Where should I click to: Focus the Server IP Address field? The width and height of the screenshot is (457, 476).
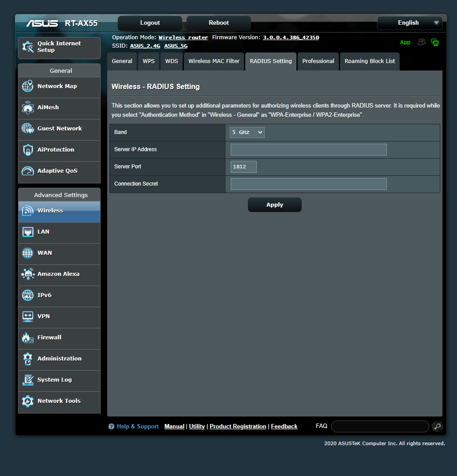(309, 150)
